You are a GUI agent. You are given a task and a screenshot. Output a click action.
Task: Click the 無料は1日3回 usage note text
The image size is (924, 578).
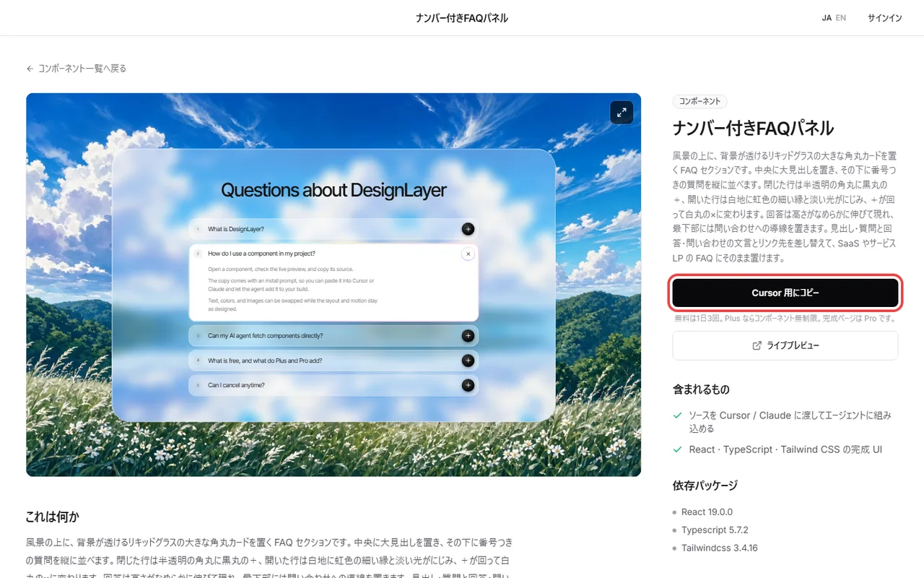[x=785, y=318]
